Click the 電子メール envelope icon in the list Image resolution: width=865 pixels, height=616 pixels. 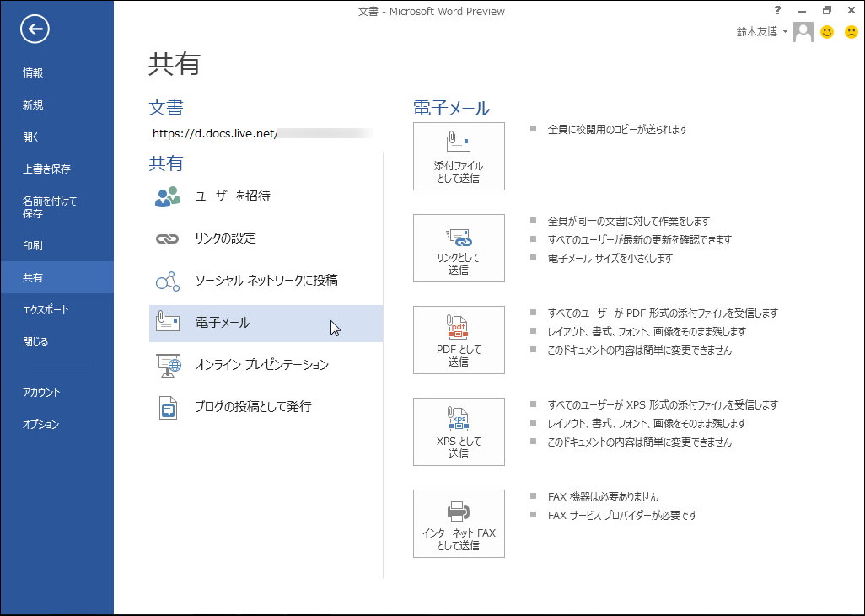pyautogui.click(x=167, y=322)
